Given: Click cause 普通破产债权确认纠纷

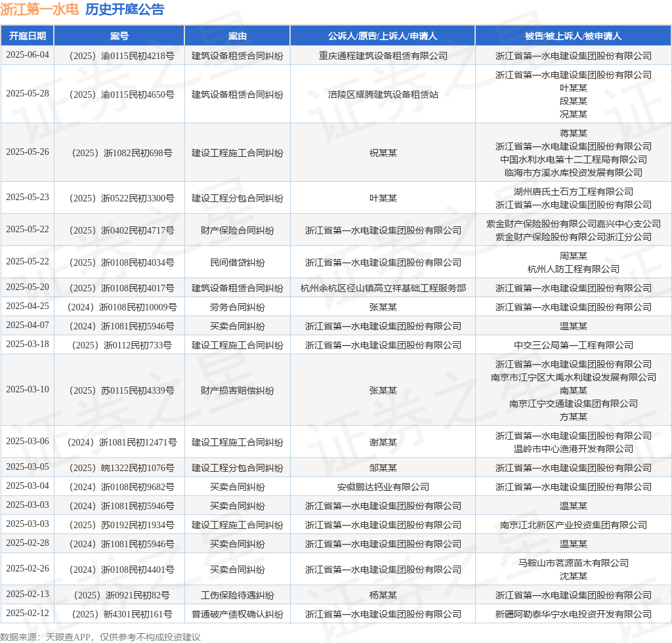Looking at the screenshot, I should tap(238, 614).
